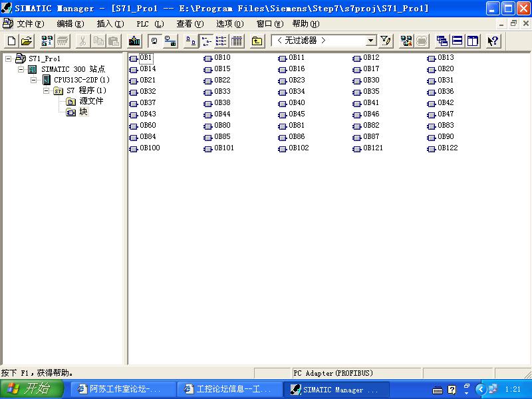Tile windows horizontally via toolbar icon
This screenshot has width=532, height=399.
pyautogui.click(x=457, y=41)
